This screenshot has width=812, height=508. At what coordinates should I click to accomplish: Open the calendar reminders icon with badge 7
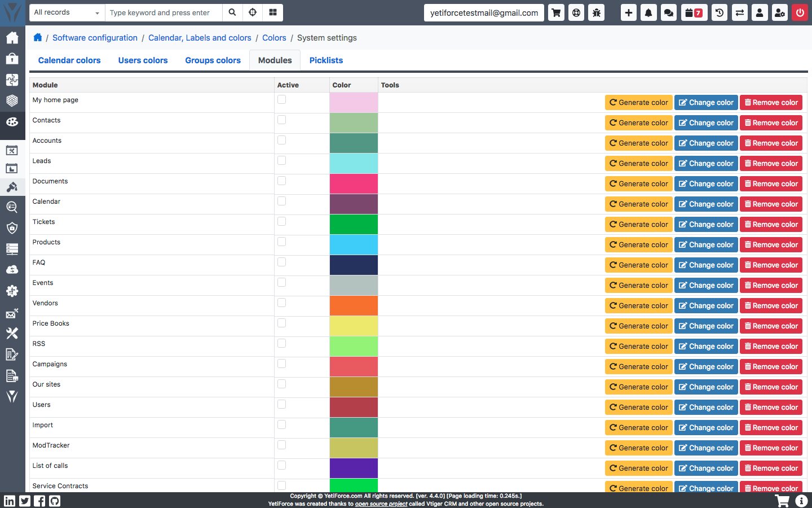[x=693, y=12]
